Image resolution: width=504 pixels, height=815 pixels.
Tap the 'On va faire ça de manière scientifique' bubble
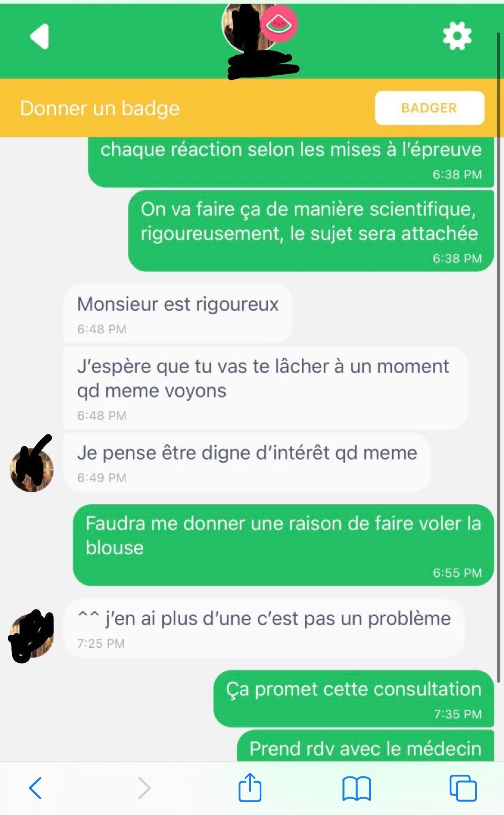tap(311, 231)
